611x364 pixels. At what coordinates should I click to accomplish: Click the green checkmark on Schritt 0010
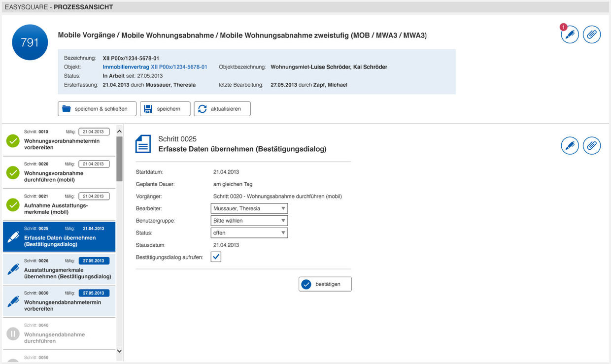click(x=12, y=140)
